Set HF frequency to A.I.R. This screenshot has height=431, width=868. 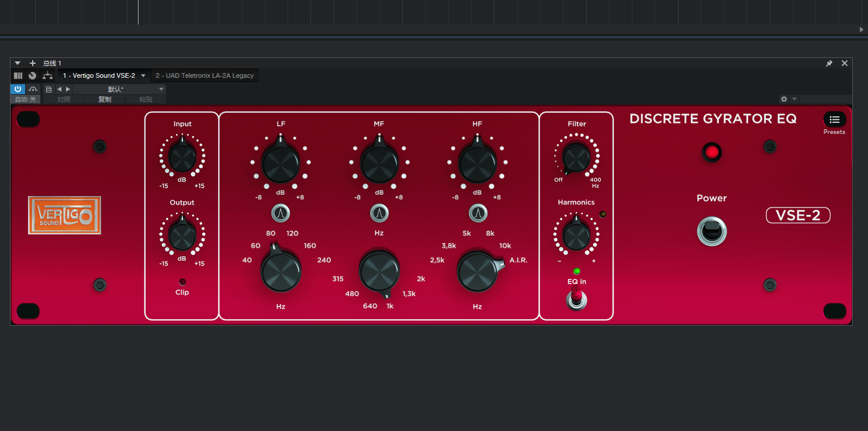(x=518, y=260)
